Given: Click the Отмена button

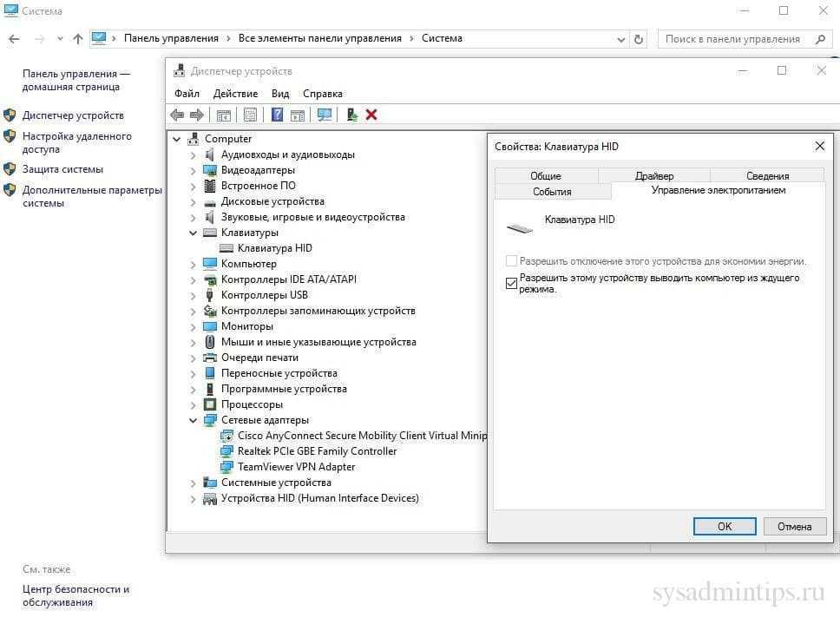Looking at the screenshot, I should (x=794, y=526).
